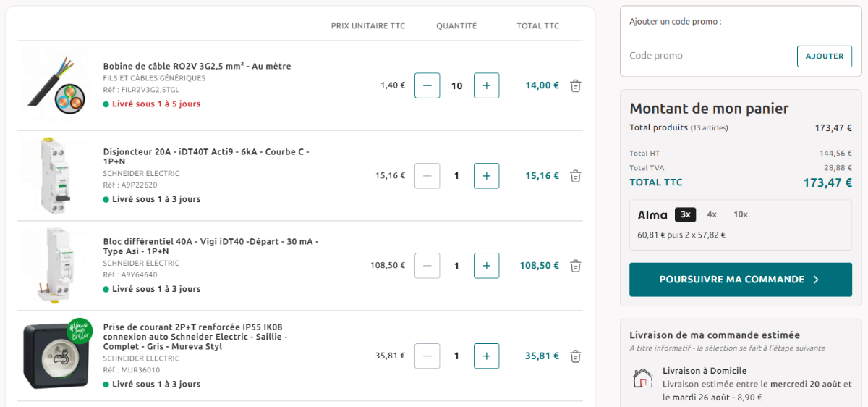Decrease cable RO2V quantity with minus button
Image resolution: width=868 pixels, height=407 pixels.
[427, 85]
